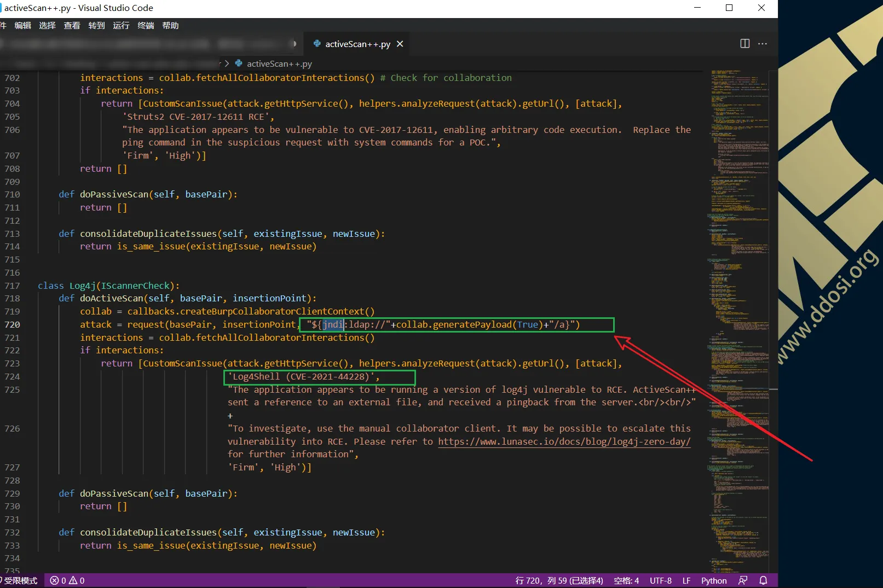This screenshot has width=883, height=588.
Task: Click 'Log4Shell (CVE-2021-44228)' string in code
Action: (303, 377)
